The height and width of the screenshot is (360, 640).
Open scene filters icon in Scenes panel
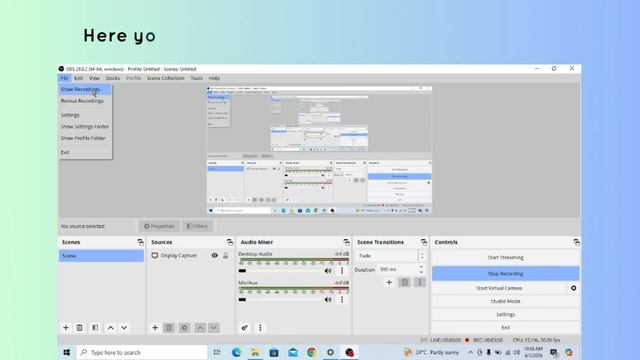[95, 328]
